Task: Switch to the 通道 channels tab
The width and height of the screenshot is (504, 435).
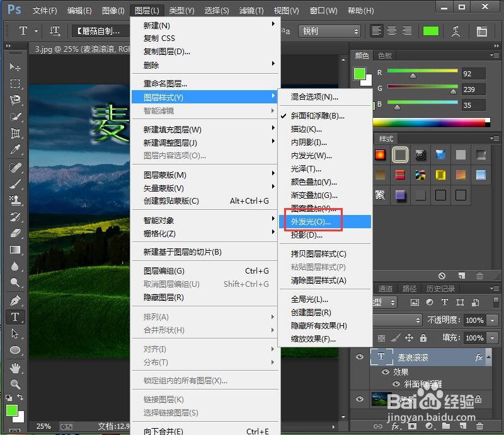Action: [x=386, y=289]
